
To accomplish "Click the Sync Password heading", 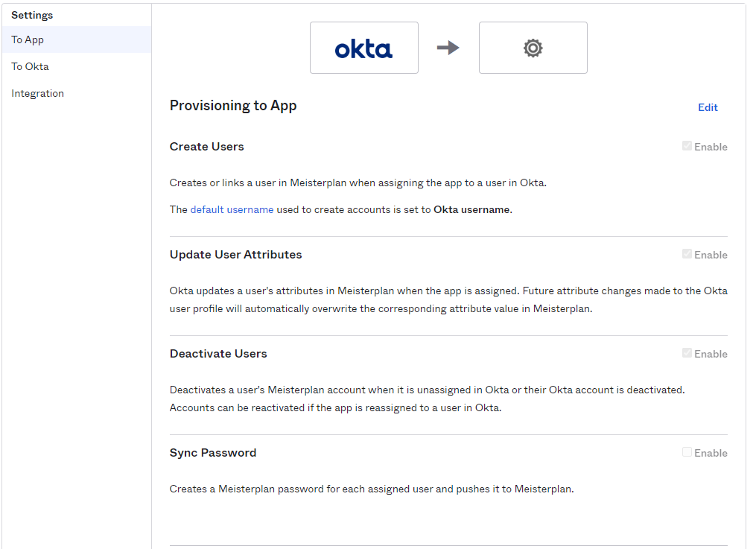I will 213,453.
